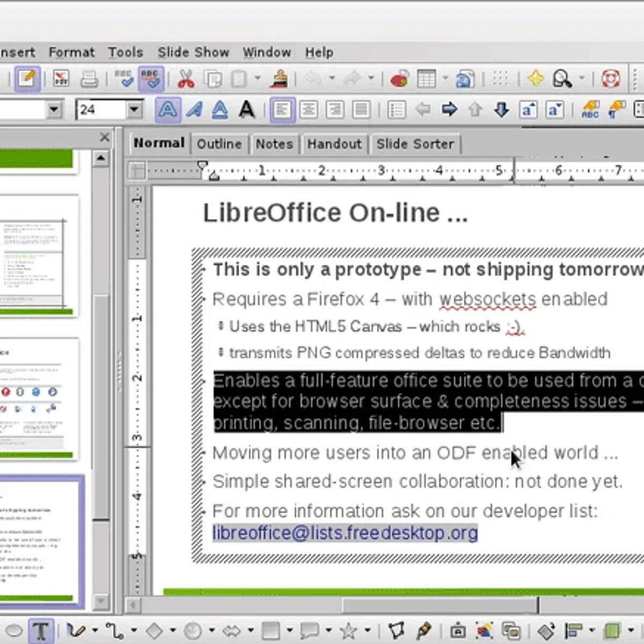The height and width of the screenshot is (644, 644).
Task: Open the Symbol Shapes smiley dropdown arrow
Action: (x=212, y=630)
